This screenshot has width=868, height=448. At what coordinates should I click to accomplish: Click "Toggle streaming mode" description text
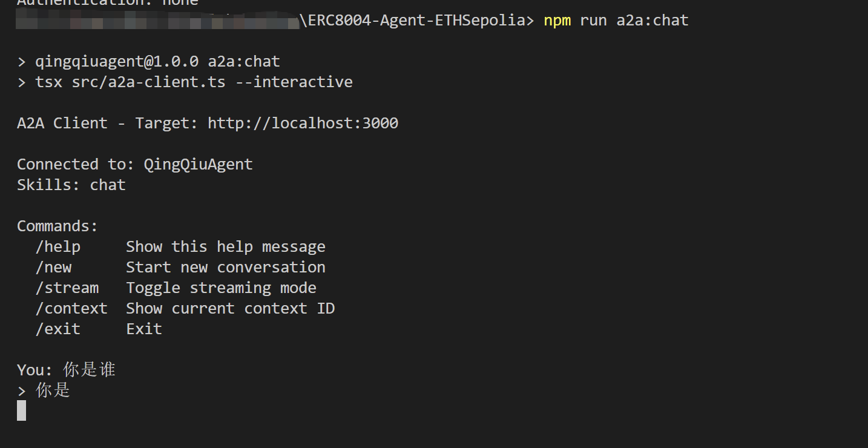click(x=221, y=288)
